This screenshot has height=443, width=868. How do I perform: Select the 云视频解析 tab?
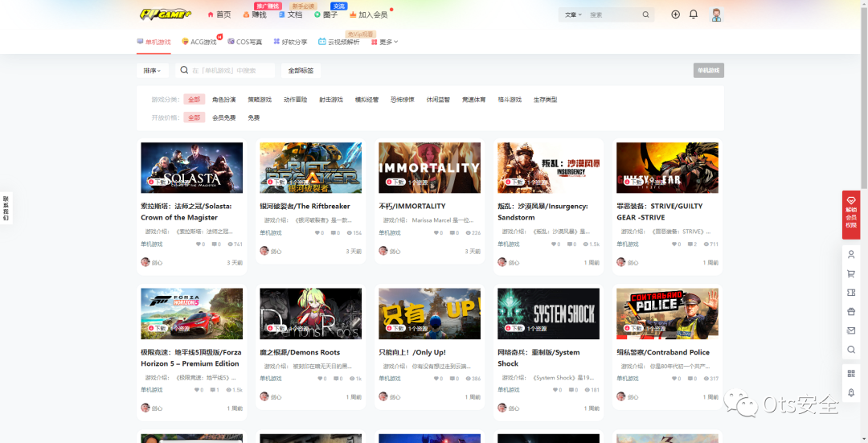point(339,42)
